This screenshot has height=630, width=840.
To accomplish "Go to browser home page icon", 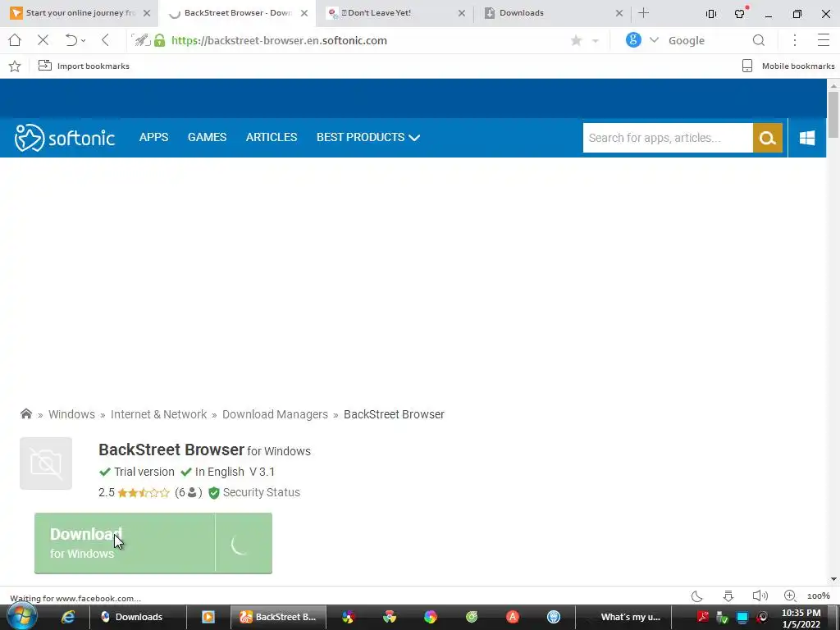I will pos(15,40).
